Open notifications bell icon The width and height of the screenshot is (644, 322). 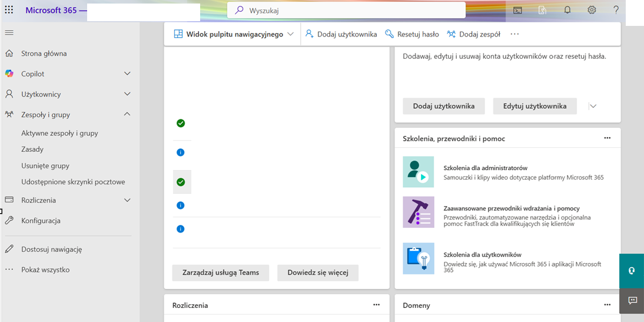click(x=567, y=10)
